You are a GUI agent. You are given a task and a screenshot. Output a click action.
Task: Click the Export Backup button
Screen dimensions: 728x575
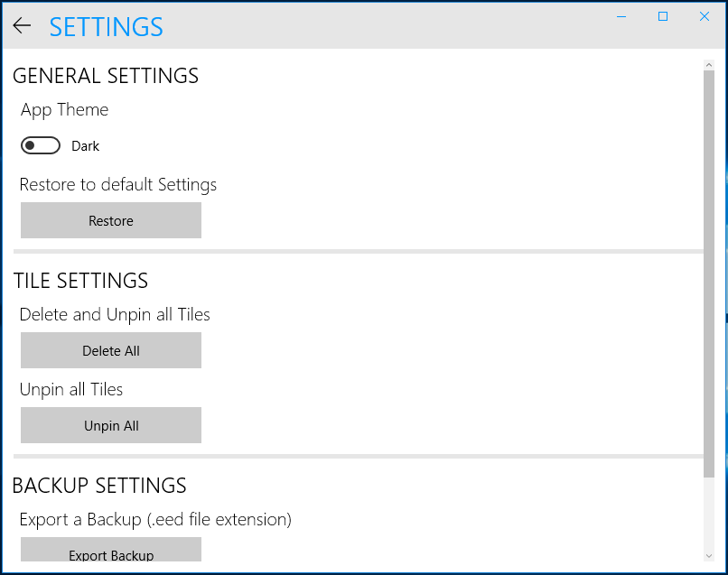pyautogui.click(x=111, y=550)
